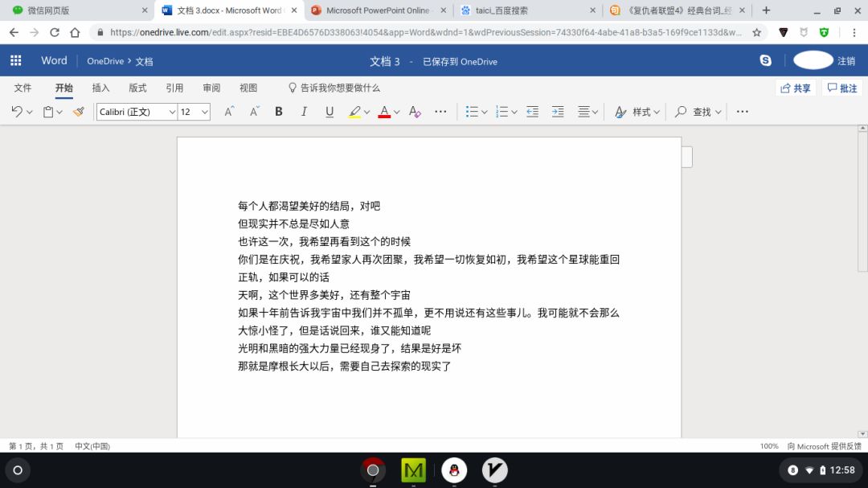The image size is (868, 488).
Task: Apply the red font color swatch
Action: 384,112
